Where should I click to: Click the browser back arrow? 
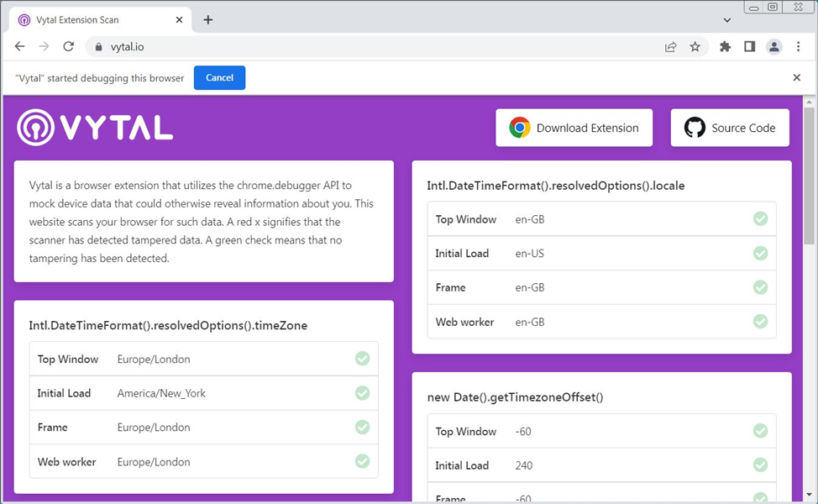20,46
